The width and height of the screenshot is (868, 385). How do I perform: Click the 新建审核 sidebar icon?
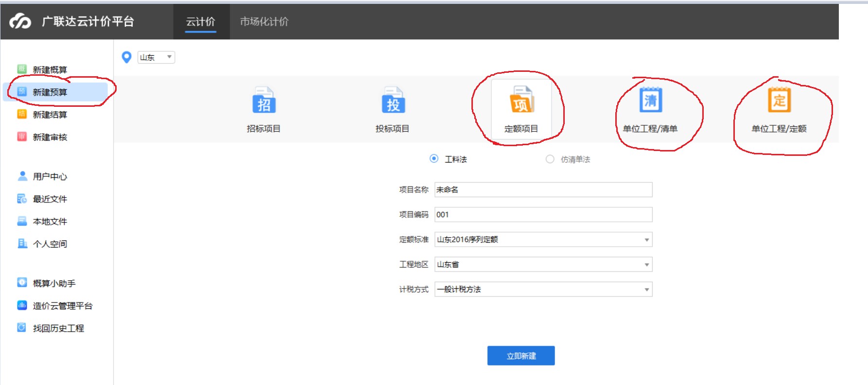coord(22,136)
